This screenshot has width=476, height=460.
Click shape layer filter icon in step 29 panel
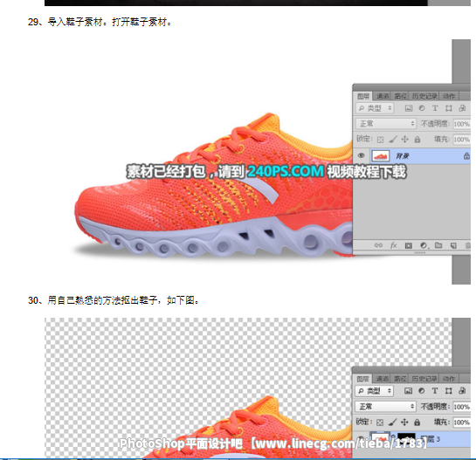tap(448, 108)
